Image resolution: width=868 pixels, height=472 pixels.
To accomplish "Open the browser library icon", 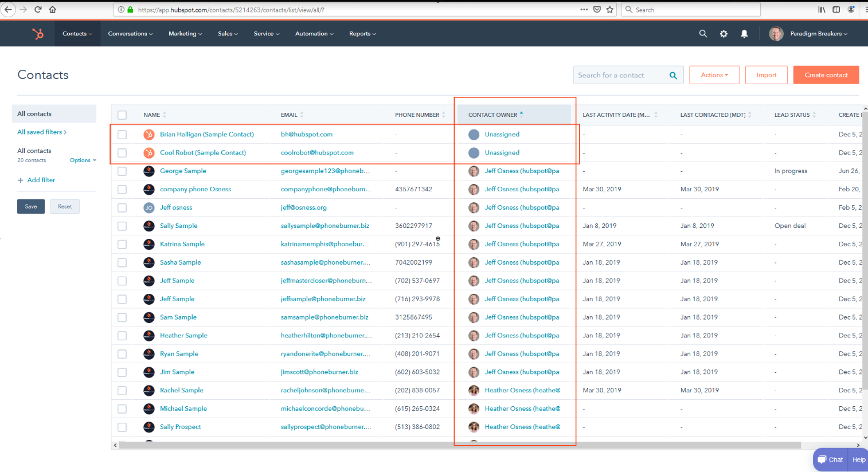I will coord(822,10).
